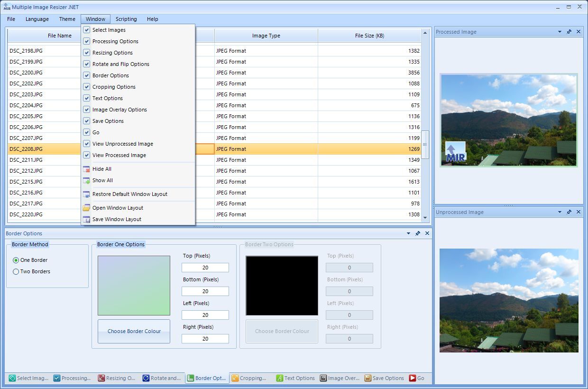
Task: Open the Theme menu
Action: pyautogui.click(x=67, y=19)
